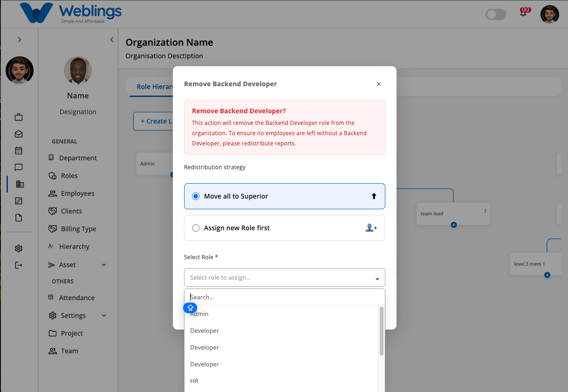Viewport: 568px width, 392px height.
Task: Focus the Search field in the role dropdown
Action: coord(285,297)
